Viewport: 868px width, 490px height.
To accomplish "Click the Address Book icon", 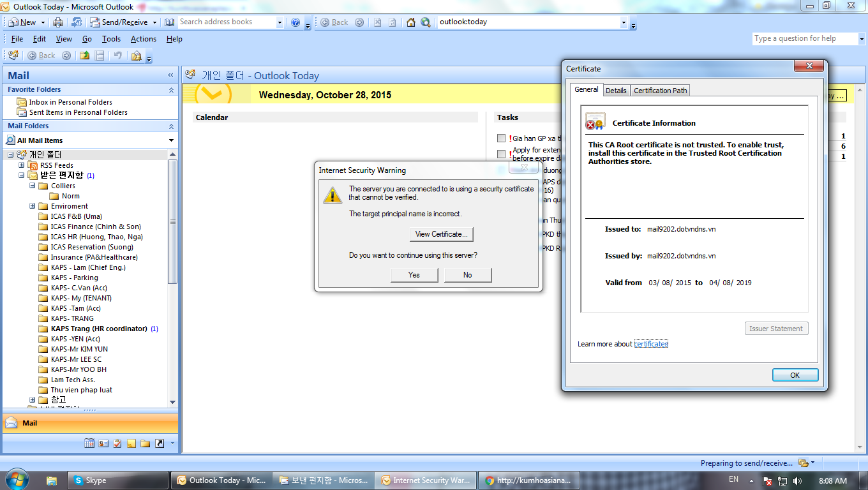I will coord(169,22).
